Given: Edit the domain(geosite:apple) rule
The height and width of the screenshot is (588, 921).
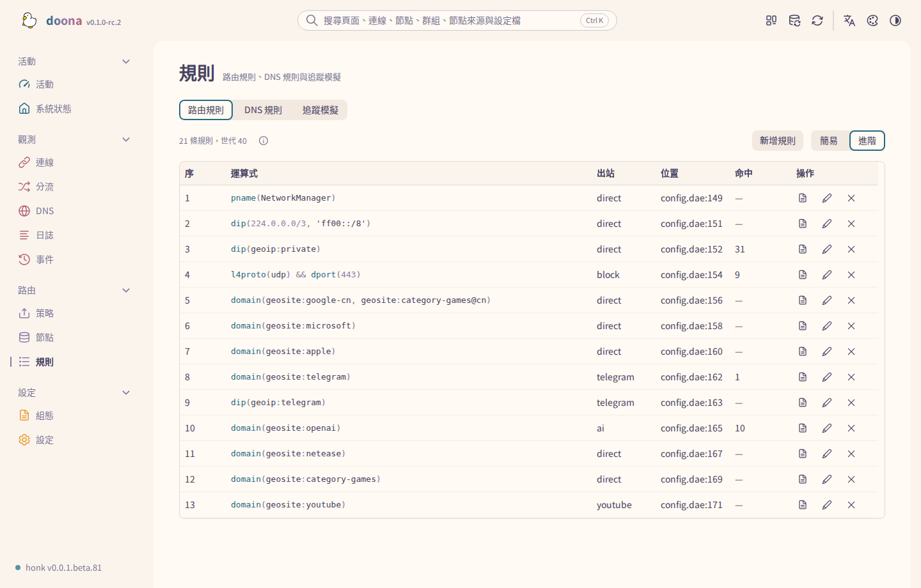Looking at the screenshot, I should click(827, 352).
